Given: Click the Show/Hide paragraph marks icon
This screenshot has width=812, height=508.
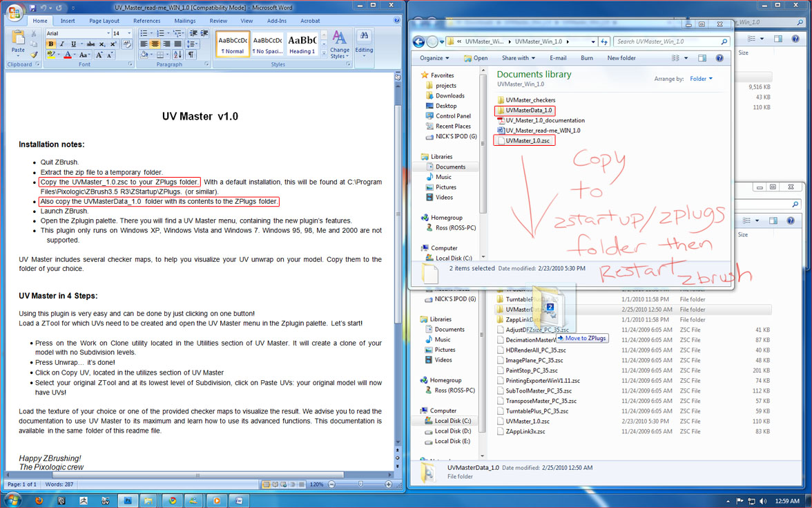Looking at the screenshot, I should point(191,55).
